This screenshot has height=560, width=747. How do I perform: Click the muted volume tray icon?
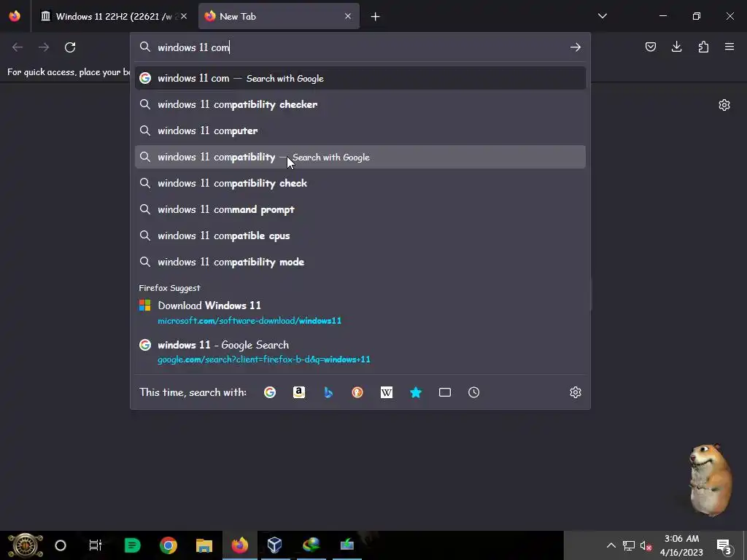[x=646, y=545]
